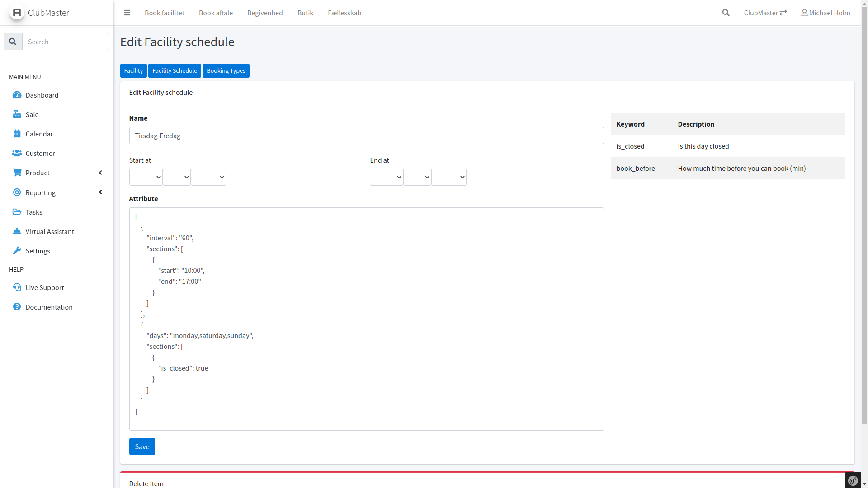Open the first End at dropdown
Screen dimensions: 868x488
(x=386, y=177)
